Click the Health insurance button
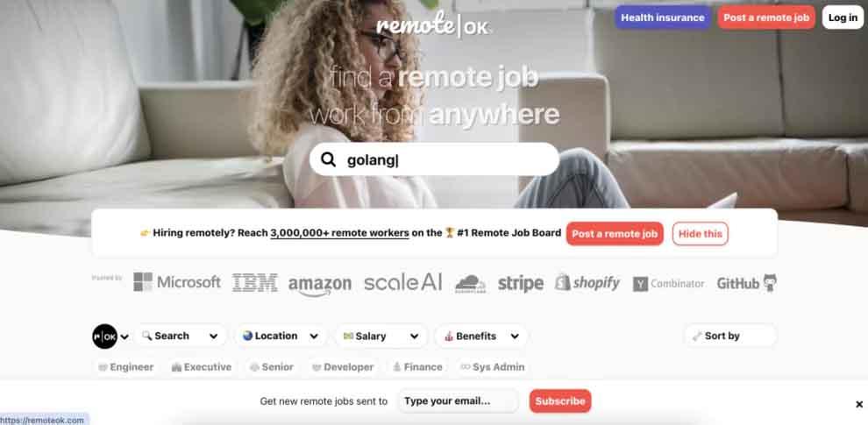This screenshot has height=425, width=868. click(x=663, y=18)
